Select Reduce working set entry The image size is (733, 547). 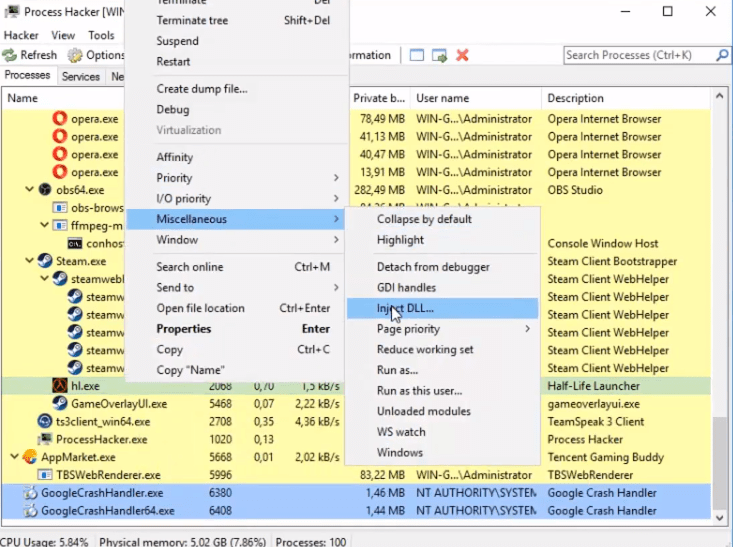tap(442, 349)
